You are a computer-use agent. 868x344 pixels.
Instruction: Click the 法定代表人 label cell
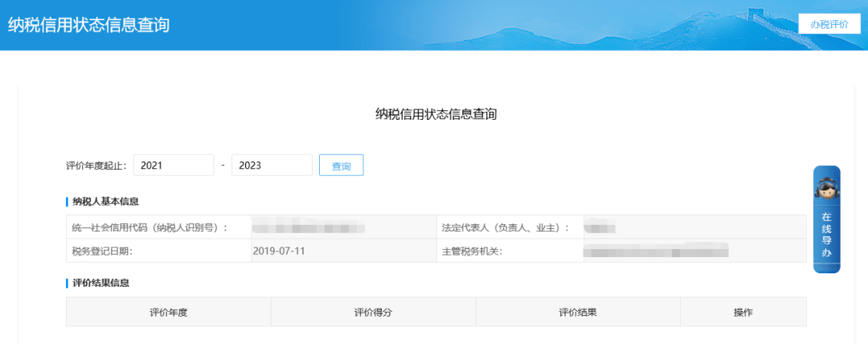tap(506, 227)
